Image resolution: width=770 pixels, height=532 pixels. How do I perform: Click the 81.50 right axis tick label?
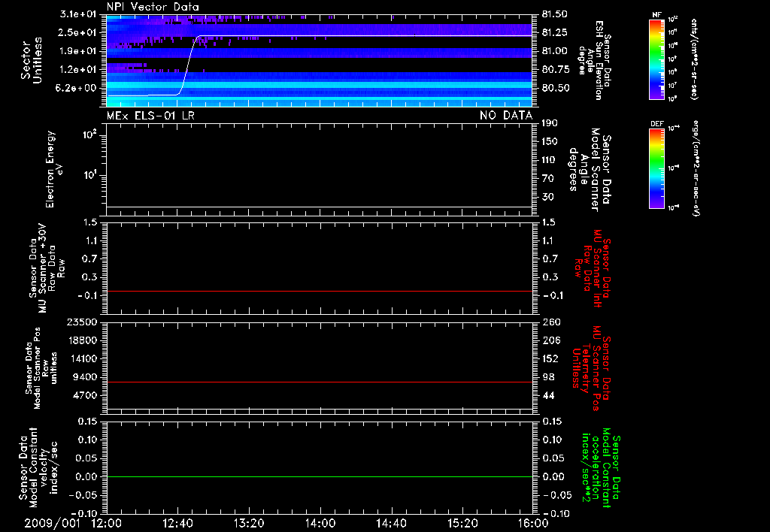tap(555, 14)
